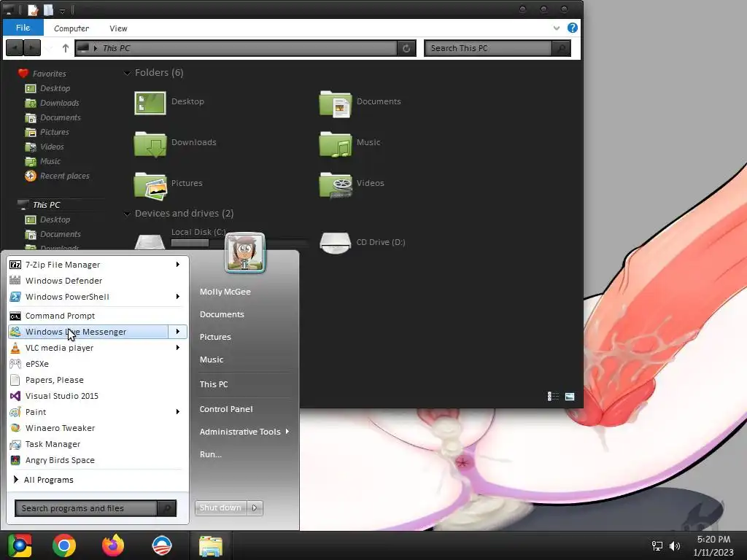
Task: Open the Downloads folder in Folders group
Action: pos(175,144)
